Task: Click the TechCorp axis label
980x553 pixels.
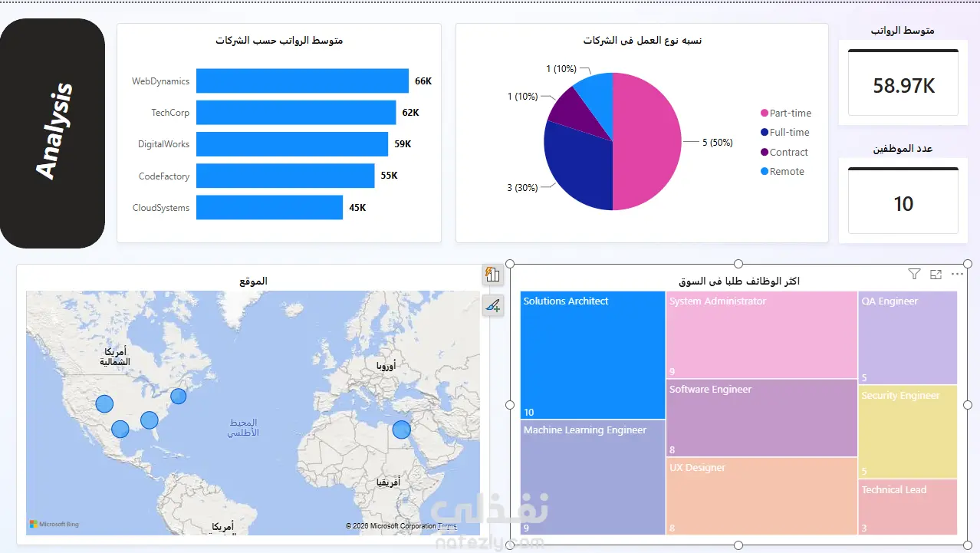Action: tap(170, 113)
